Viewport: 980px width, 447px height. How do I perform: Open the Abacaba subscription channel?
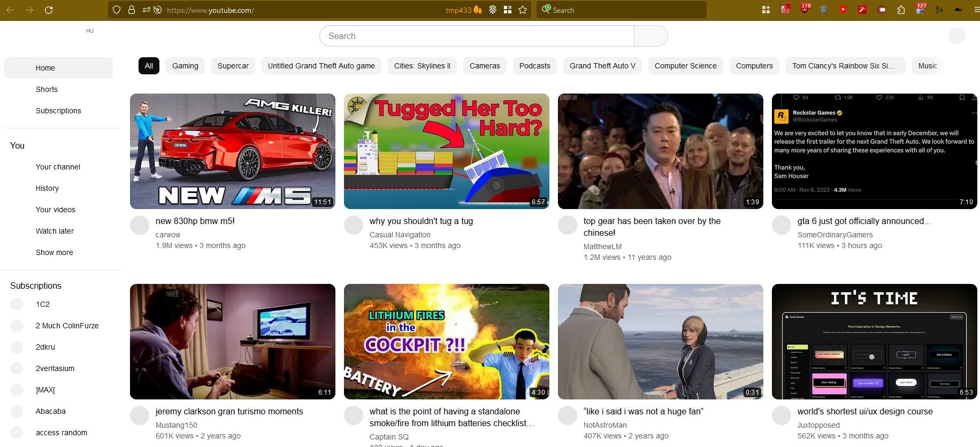(x=58, y=411)
